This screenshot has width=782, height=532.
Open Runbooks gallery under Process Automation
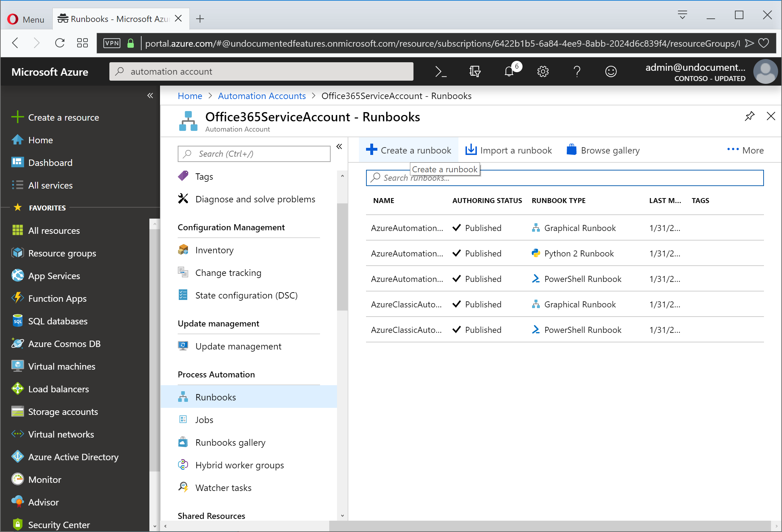coord(230,442)
